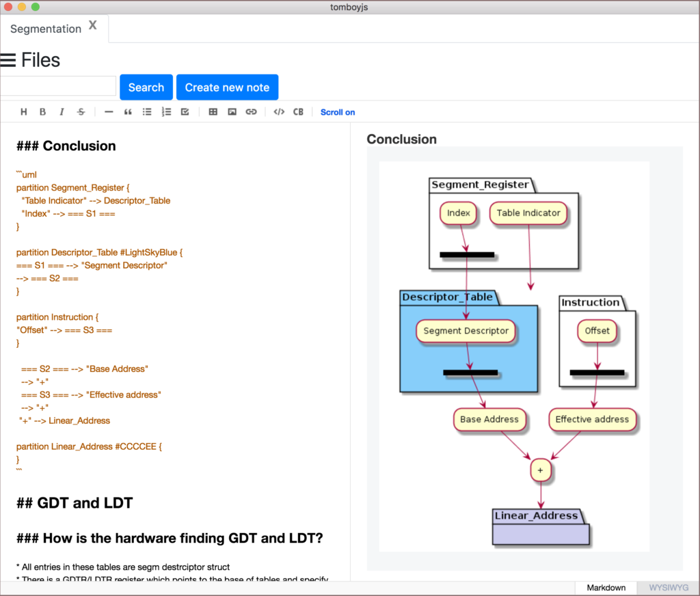The image size is (700, 596).
Task: Apply italic formatting
Action: (62, 112)
